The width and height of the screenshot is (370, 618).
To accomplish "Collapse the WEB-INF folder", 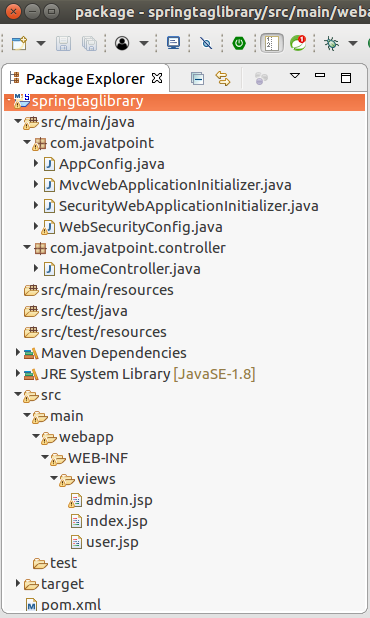I will click(x=45, y=457).
